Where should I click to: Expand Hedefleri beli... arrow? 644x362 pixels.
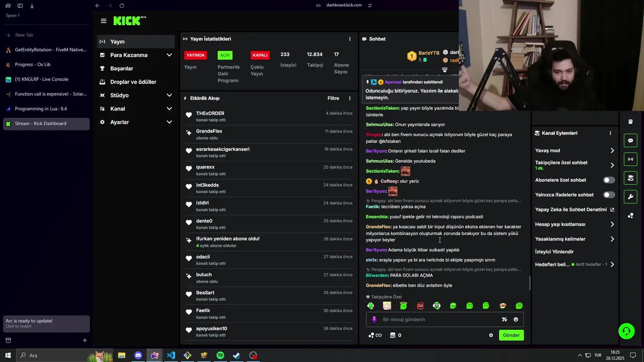point(612,264)
